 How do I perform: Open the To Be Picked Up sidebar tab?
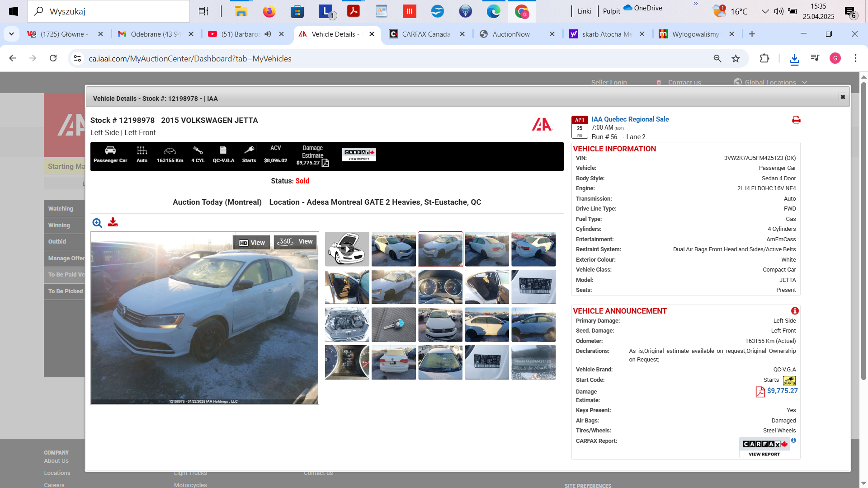click(64, 291)
